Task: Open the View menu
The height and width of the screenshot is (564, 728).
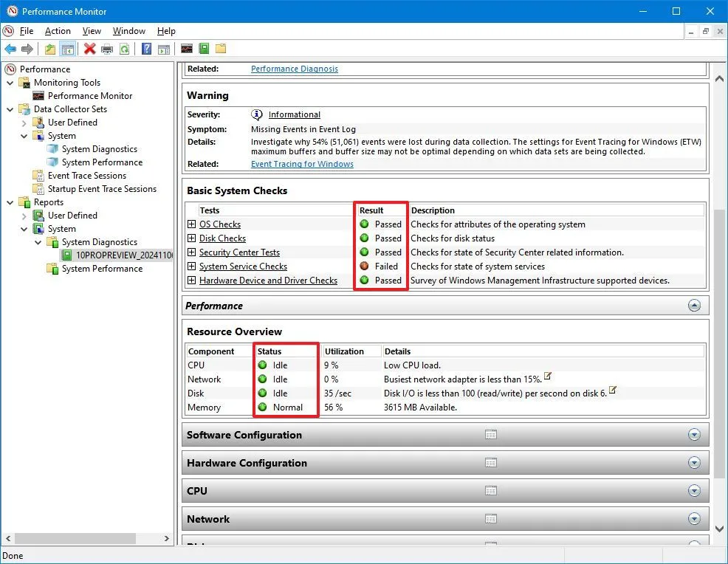Action: pos(92,31)
